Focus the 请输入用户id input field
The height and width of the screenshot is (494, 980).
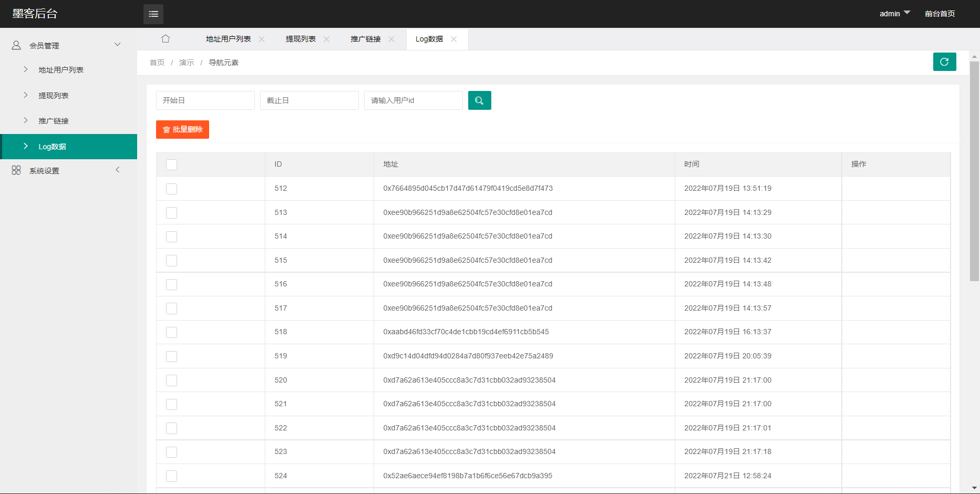(414, 100)
